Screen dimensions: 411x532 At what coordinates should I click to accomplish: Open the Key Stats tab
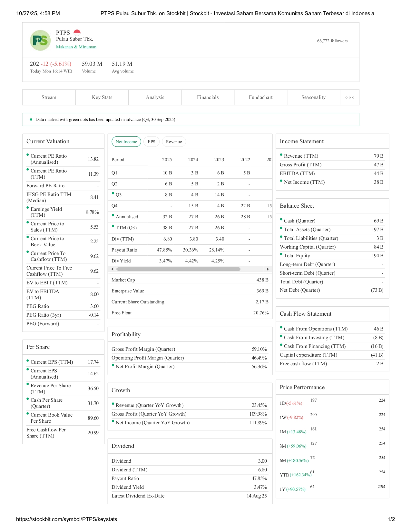(102, 97)
